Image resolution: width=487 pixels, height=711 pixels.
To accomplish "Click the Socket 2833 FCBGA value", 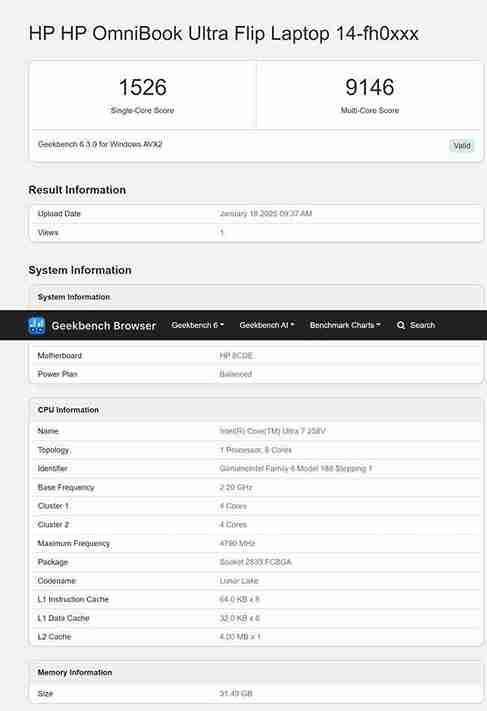I will tap(256, 562).
